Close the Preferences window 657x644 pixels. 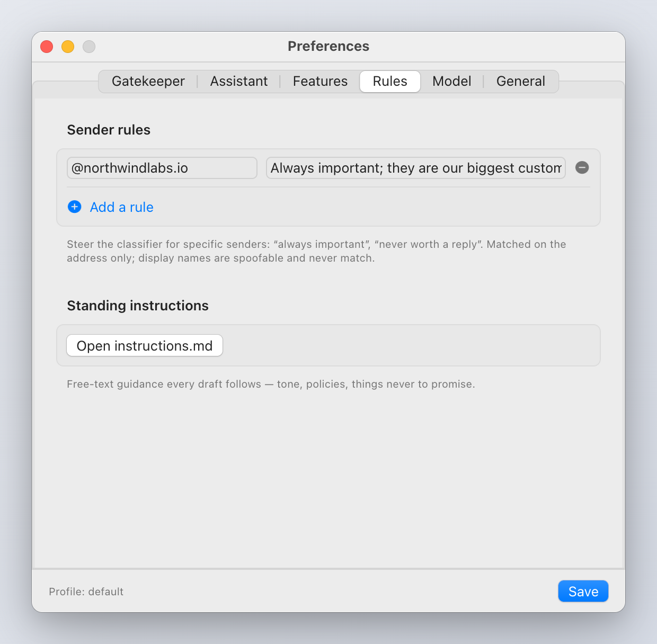47,47
